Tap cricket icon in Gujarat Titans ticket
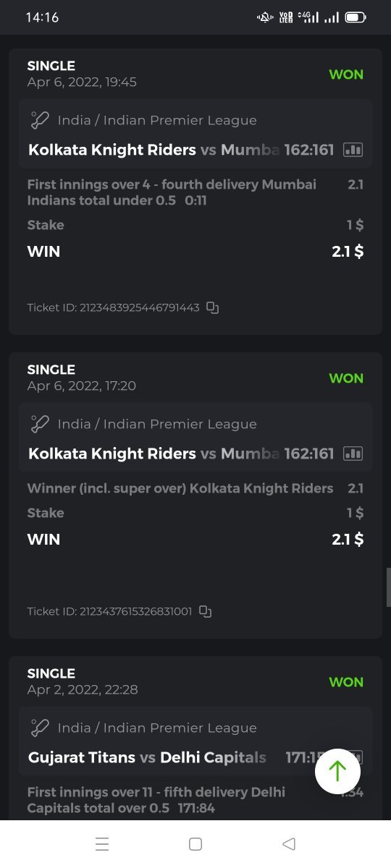This screenshot has height=868, width=391. (x=40, y=728)
